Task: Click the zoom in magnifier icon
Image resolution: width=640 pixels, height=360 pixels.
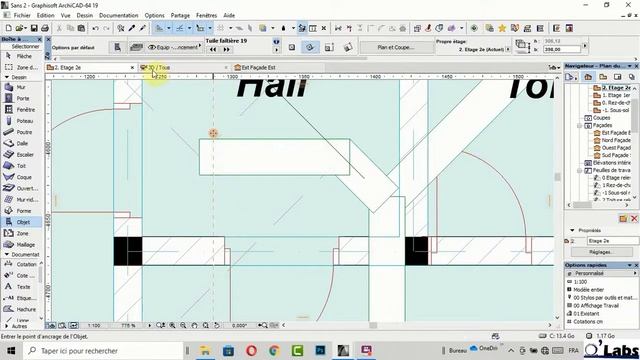Action: point(172,325)
